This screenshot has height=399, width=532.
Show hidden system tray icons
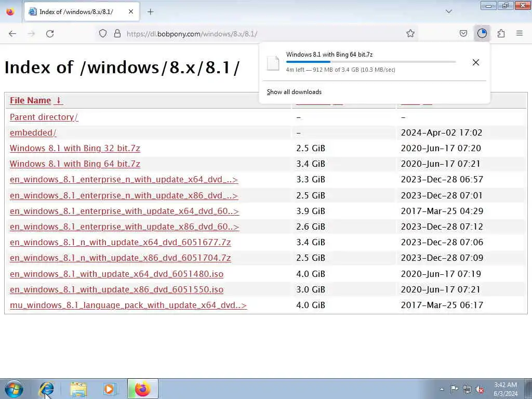[x=442, y=389]
